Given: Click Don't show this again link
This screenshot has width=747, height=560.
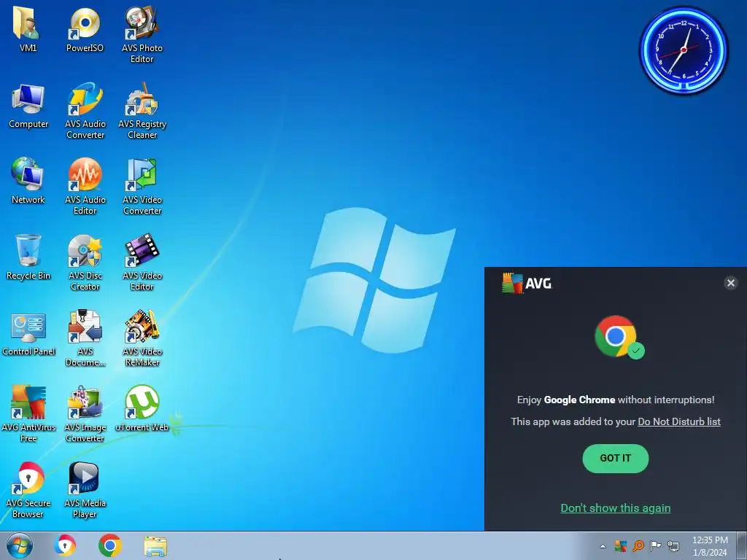Looking at the screenshot, I should (616, 508).
